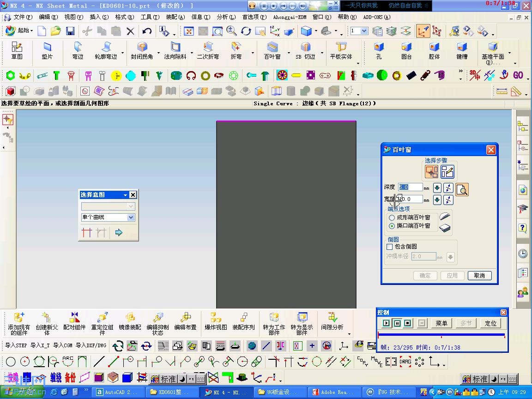Image resolution: width=532 pixels, height=399 pixels.
Task: Select the 键槽 slot feature tool
Action: pyautogui.click(x=462, y=51)
